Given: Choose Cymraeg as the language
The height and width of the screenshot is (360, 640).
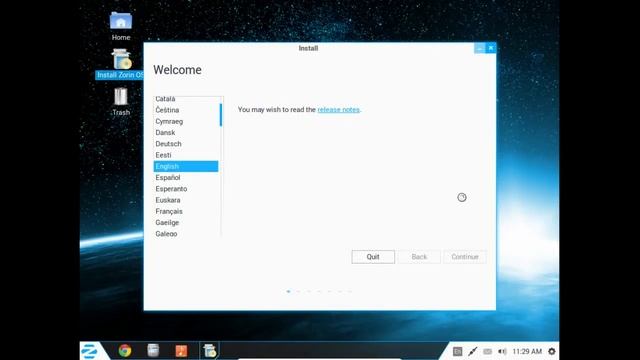Looking at the screenshot, I should pyautogui.click(x=186, y=121).
